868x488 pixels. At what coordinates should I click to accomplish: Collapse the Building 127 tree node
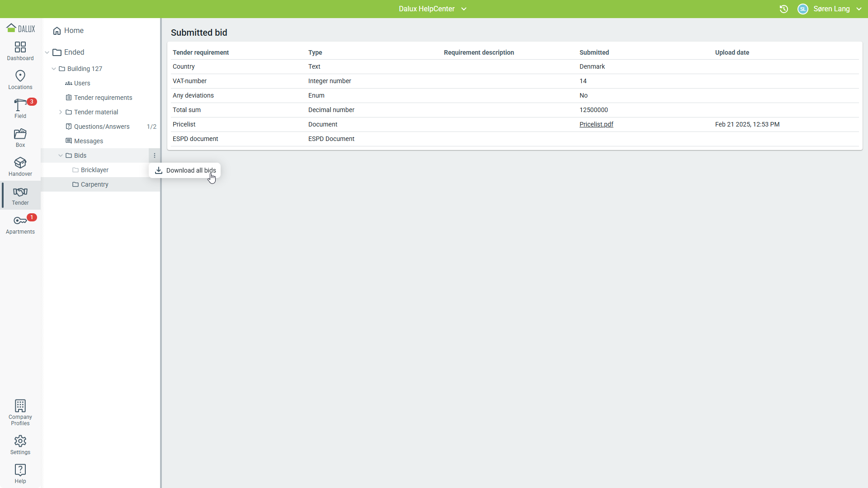point(54,69)
